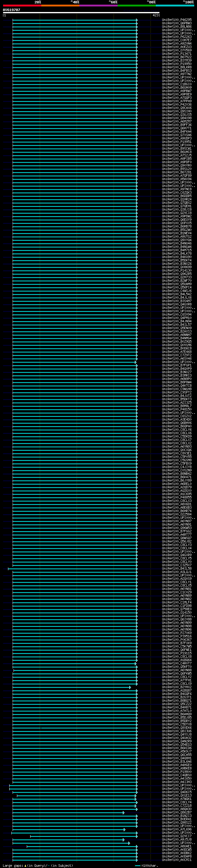The image size is (197, 868).
Task: Select hit label UniRef100_P14130
Action: (x=177, y=271)
